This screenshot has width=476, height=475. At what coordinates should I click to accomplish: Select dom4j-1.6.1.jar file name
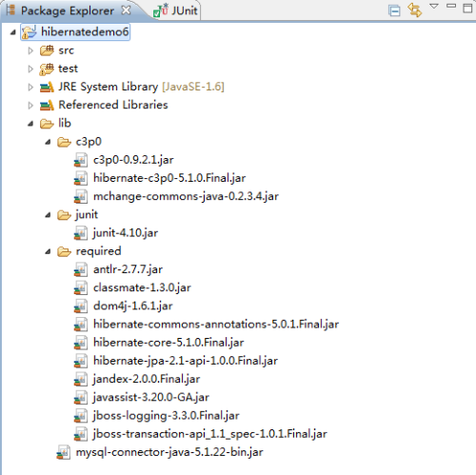[x=133, y=307]
